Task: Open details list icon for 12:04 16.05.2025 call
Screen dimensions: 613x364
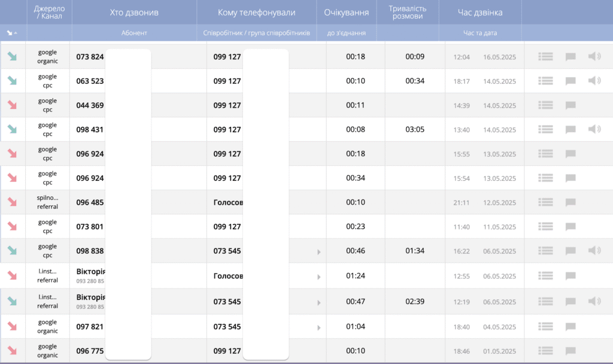Action: tap(545, 57)
